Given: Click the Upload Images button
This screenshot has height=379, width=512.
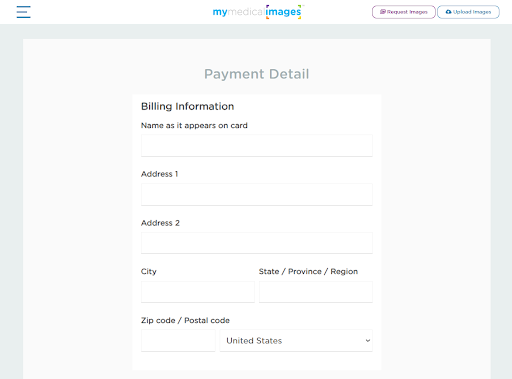Looking at the screenshot, I should [468, 12].
